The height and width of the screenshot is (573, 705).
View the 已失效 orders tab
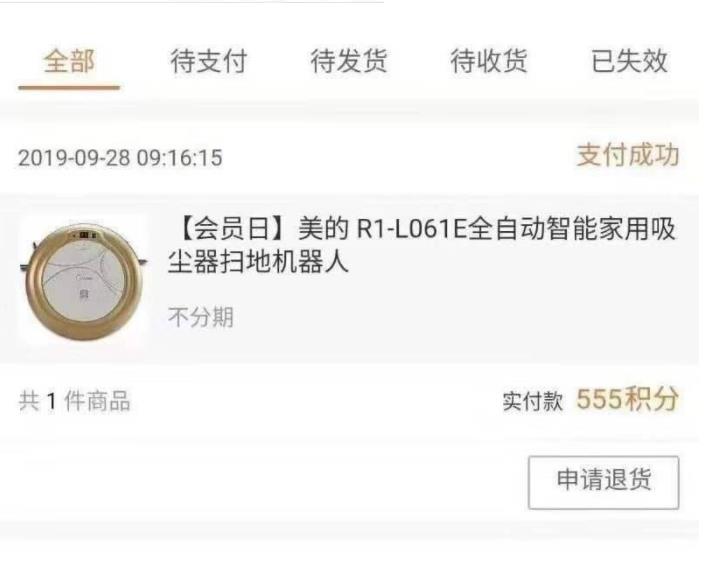pyautogui.click(x=629, y=61)
